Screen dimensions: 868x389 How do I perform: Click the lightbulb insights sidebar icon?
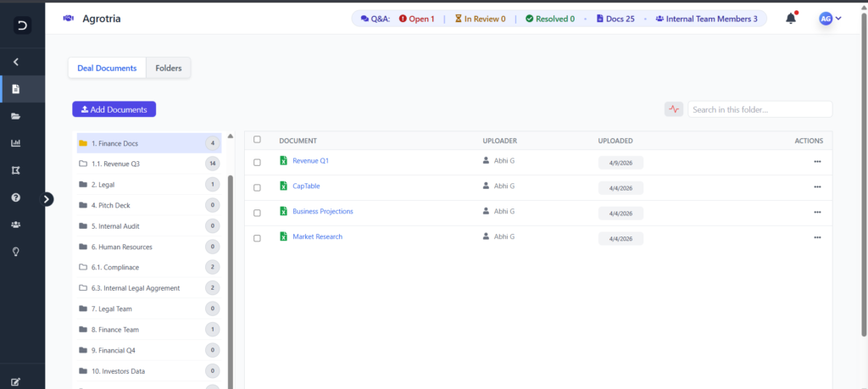(x=15, y=252)
